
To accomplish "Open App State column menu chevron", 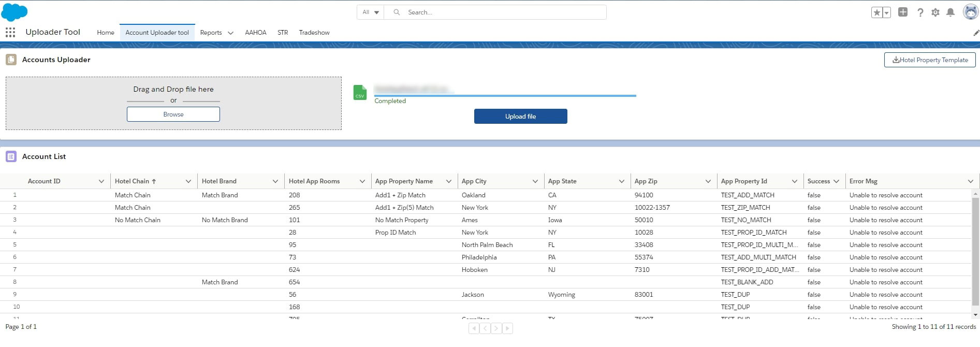I will (622, 181).
